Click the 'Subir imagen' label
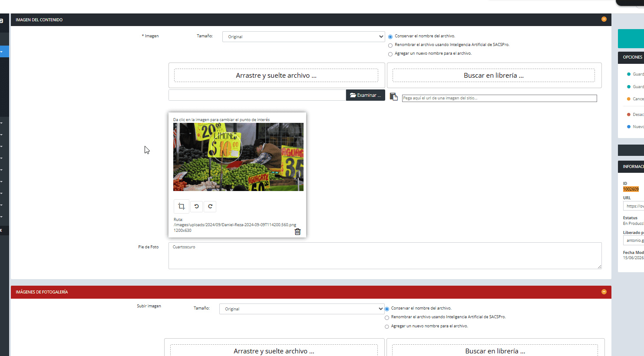This screenshot has width=644, height=356. [x=149, y=306]
